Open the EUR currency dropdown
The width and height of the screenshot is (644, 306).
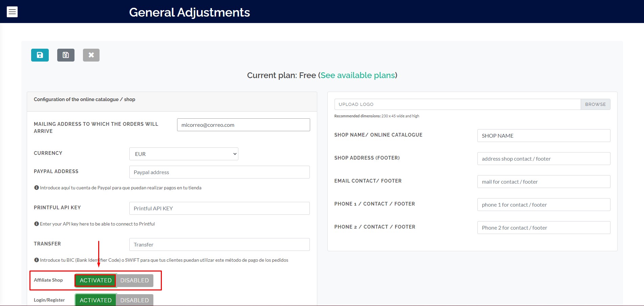click(184, 154)
